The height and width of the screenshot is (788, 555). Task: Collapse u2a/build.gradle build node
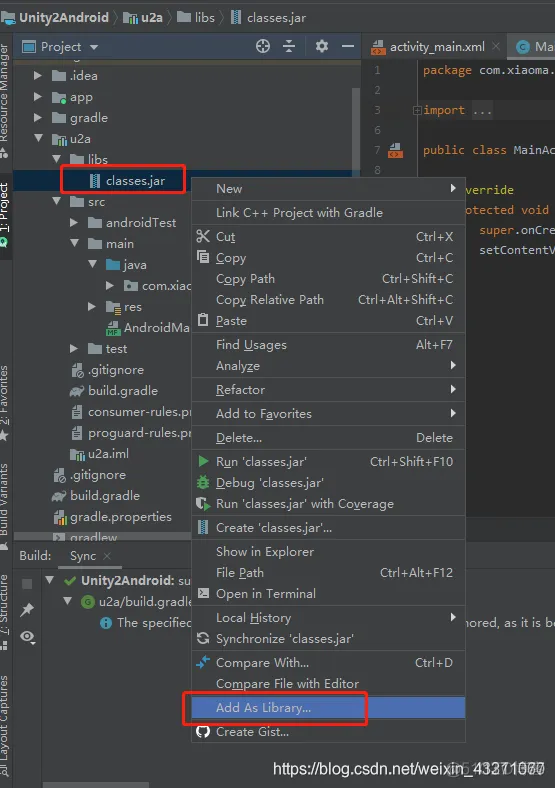click(67, 601)
